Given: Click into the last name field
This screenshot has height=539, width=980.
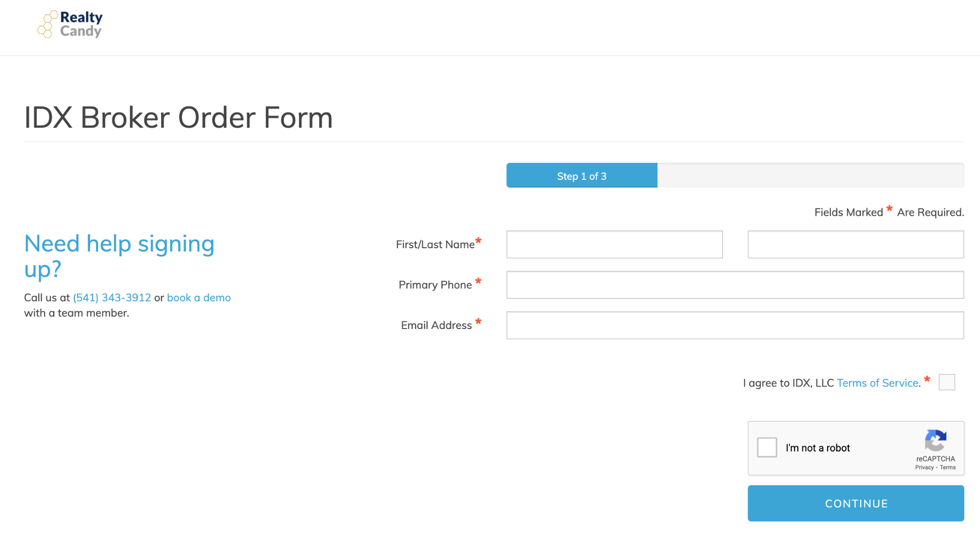Looking at the screenshot, I should pyautogui.click(x=856, y=244).
